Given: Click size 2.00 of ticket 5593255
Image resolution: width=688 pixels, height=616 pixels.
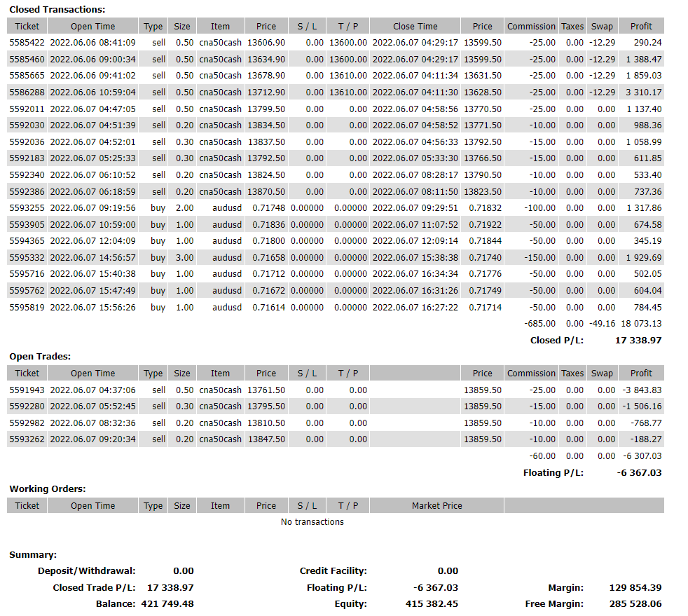Looking at the screenshot, I should (x=185, y=208).
